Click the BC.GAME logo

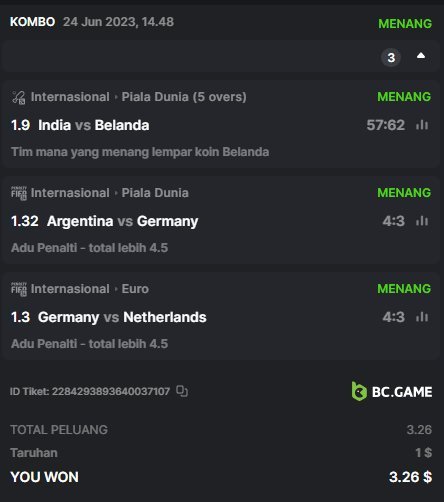tap(392, 392)
